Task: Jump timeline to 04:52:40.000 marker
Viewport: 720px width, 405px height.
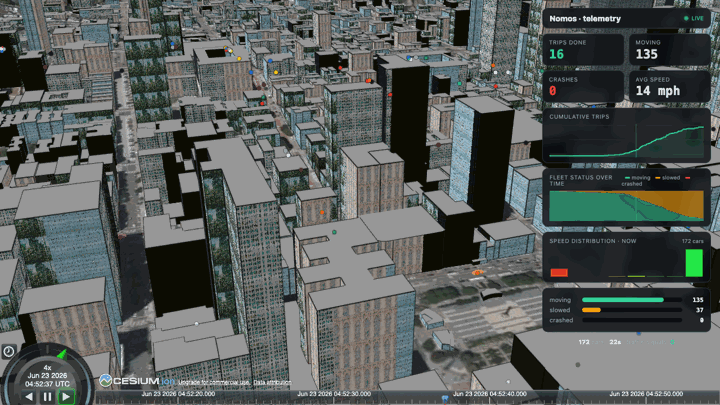Action: click(x=489, y=394)
